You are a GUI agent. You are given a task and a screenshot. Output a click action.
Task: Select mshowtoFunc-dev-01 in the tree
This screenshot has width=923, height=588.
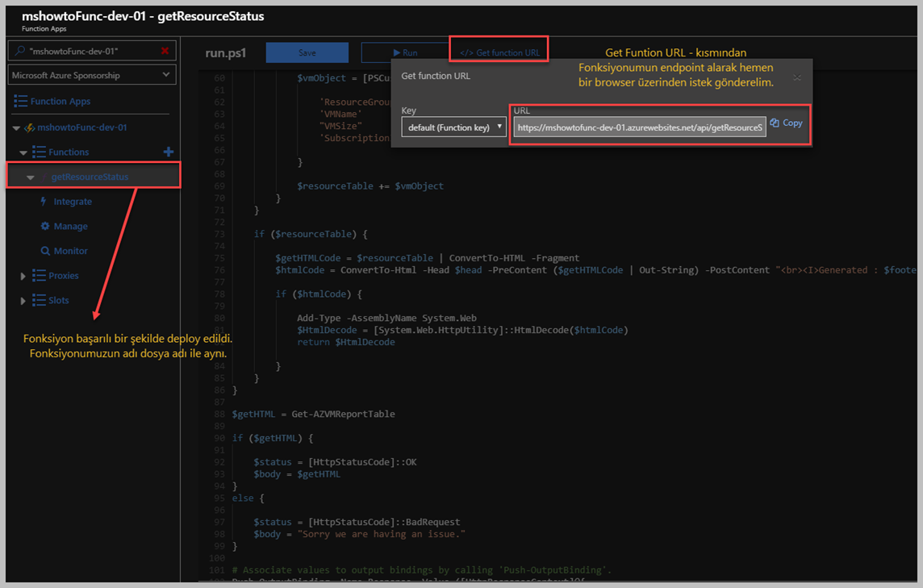tap(81, 127)
